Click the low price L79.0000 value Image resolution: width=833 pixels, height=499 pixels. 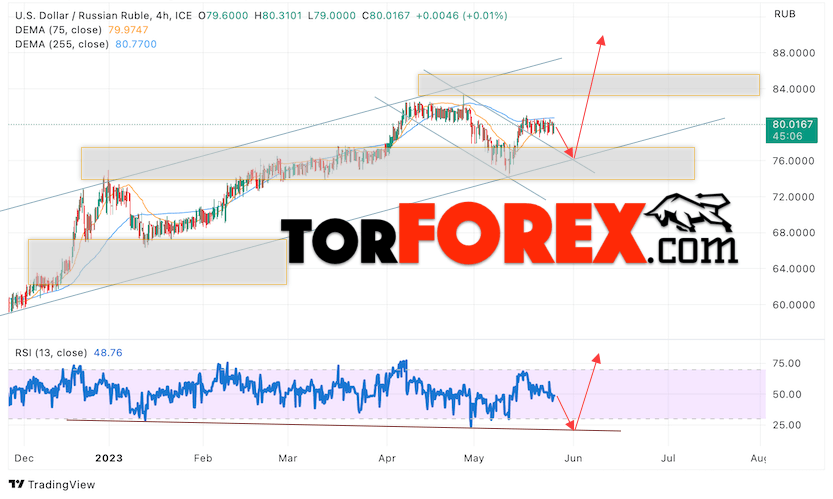pos(332,15)
